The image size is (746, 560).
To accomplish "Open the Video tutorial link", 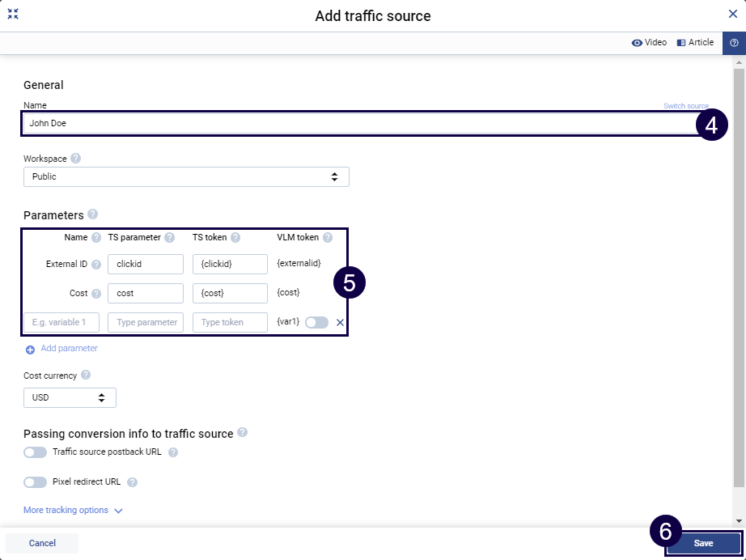I will pos(649,43).
